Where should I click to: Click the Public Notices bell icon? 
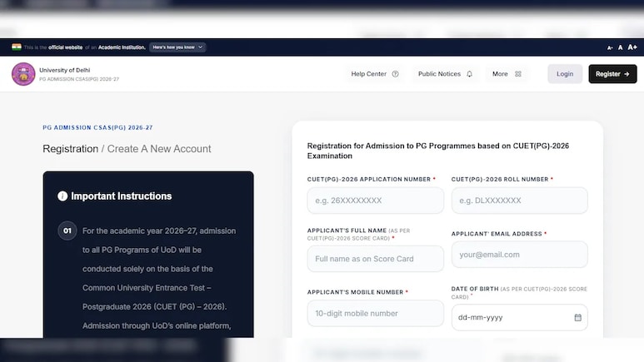(469, 74)
